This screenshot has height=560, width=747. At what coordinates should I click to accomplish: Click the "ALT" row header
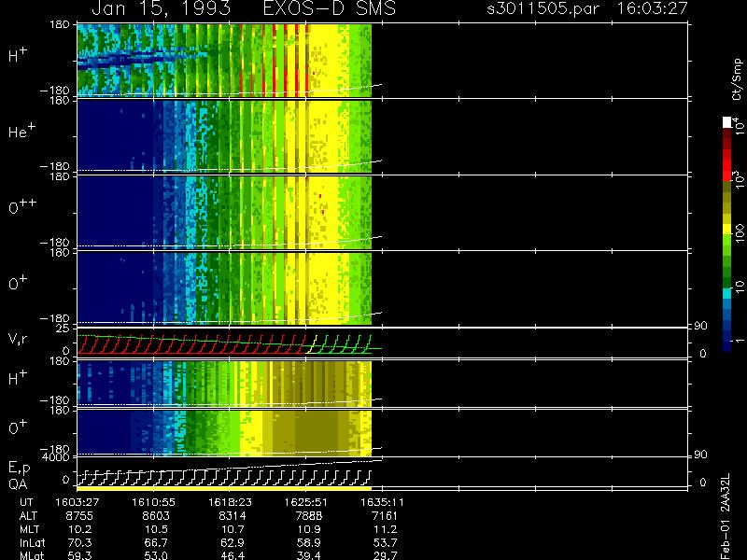click(x=28, y=516)
